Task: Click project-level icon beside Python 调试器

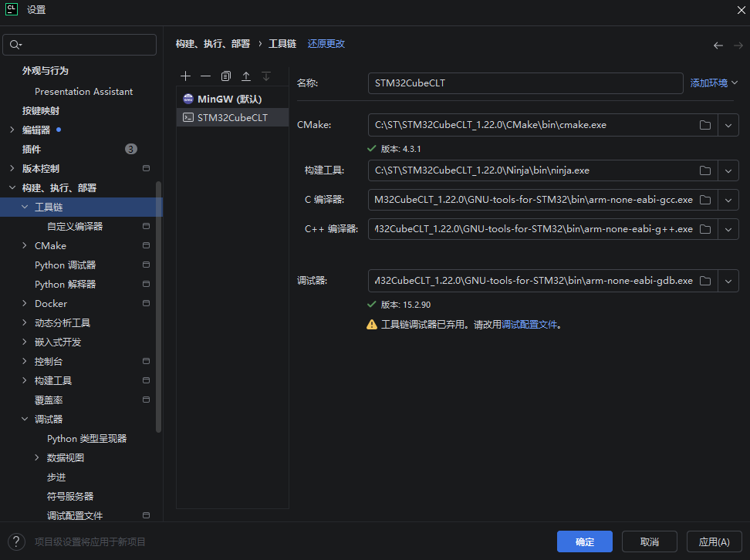Action: tap(147, 265)
